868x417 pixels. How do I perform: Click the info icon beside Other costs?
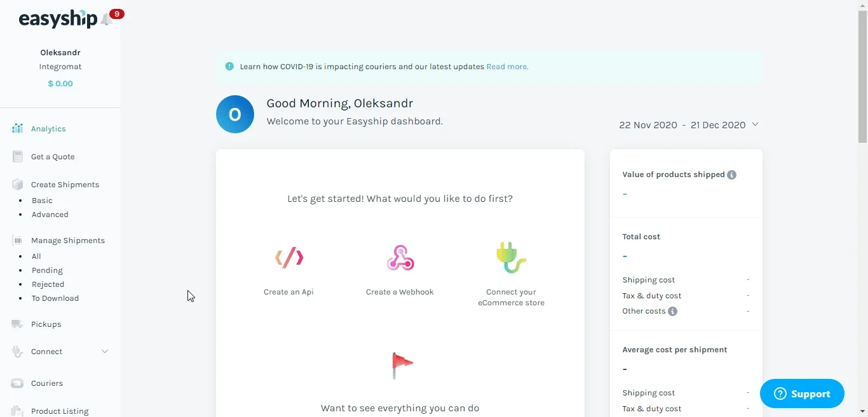point(673,311)
